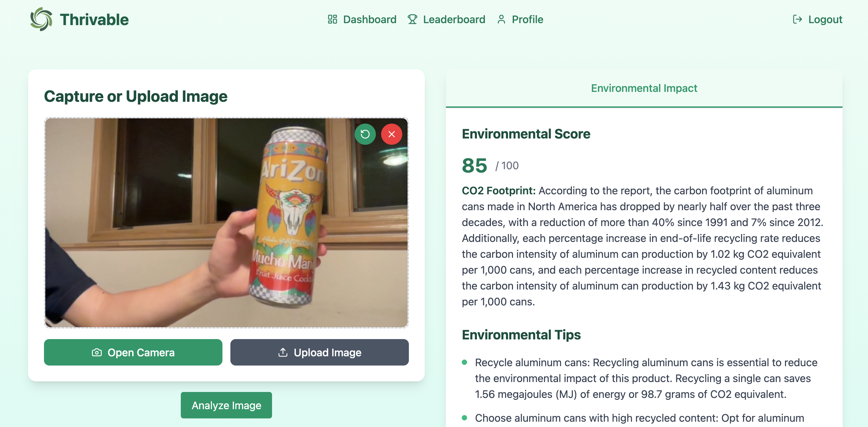The height and width of the screenshot is (427, 868).
Task: Click the Logout link text
Action: (825, 19)
